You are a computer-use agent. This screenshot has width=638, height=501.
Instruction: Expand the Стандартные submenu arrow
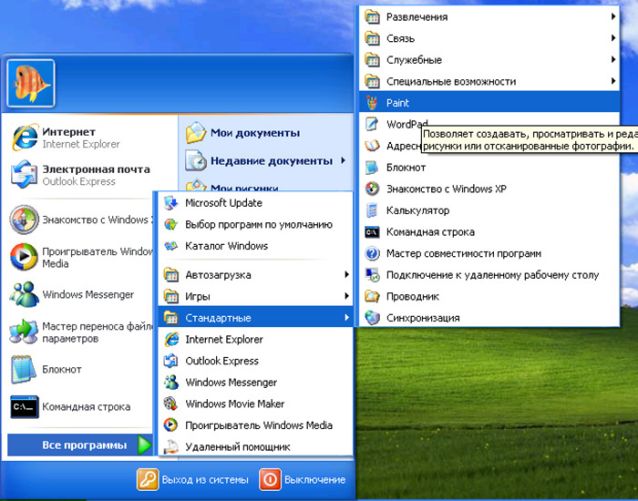click(x=346, y=317)
